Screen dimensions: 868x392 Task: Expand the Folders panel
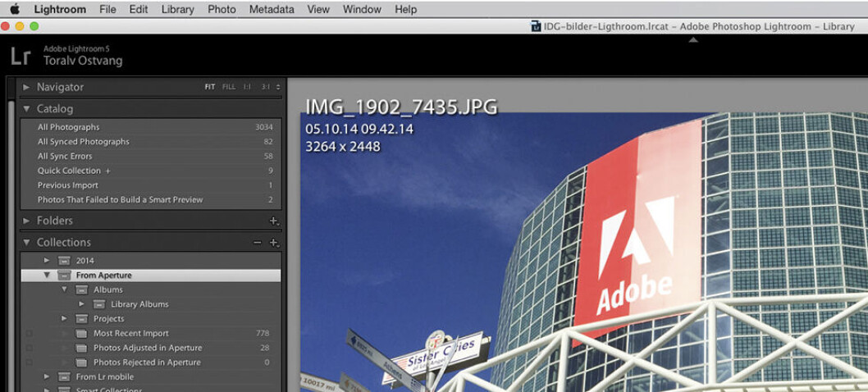(x=26, y=221)
